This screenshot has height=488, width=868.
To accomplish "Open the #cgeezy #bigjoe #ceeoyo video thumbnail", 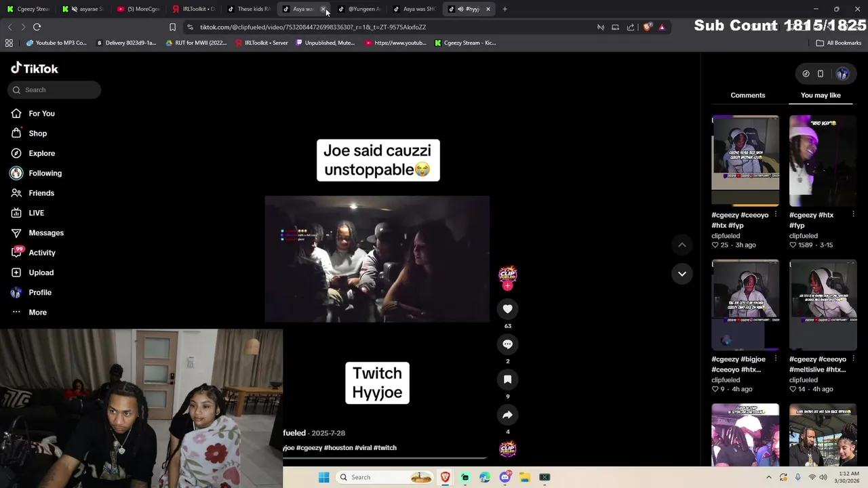I will click(x=745, y=305).
